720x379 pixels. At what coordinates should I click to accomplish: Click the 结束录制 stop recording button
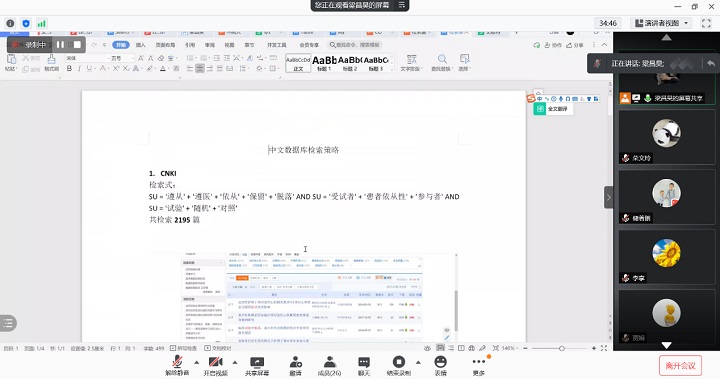coord(399,366)
